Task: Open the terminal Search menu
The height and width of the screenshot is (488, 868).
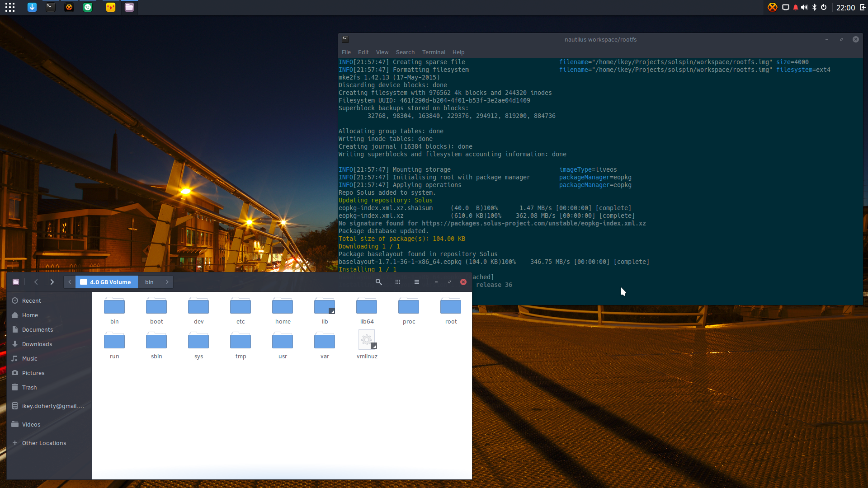Action: click(x=406, y=52)
